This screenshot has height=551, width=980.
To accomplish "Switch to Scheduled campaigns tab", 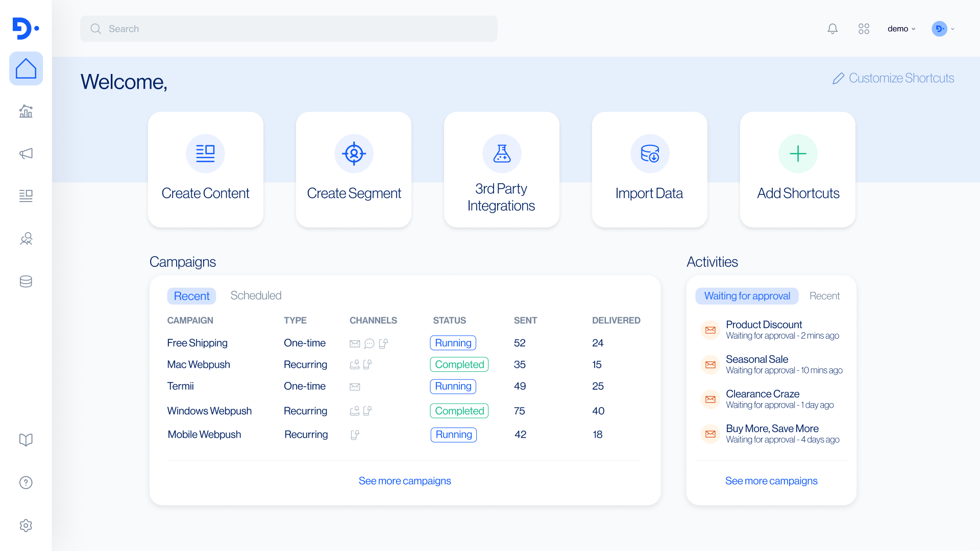I will [x=256, y=296].
